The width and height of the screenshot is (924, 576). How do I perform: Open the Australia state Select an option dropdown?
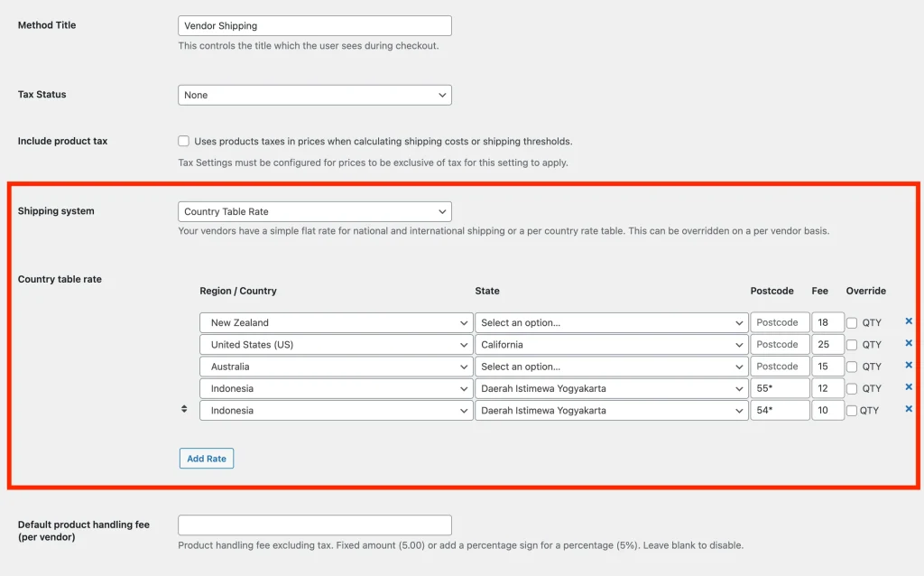coord(610,367)
